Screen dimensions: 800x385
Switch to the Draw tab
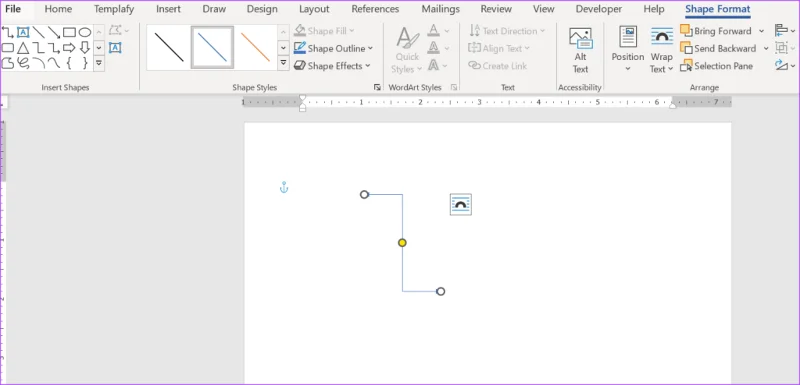click(x=214, y=9)
